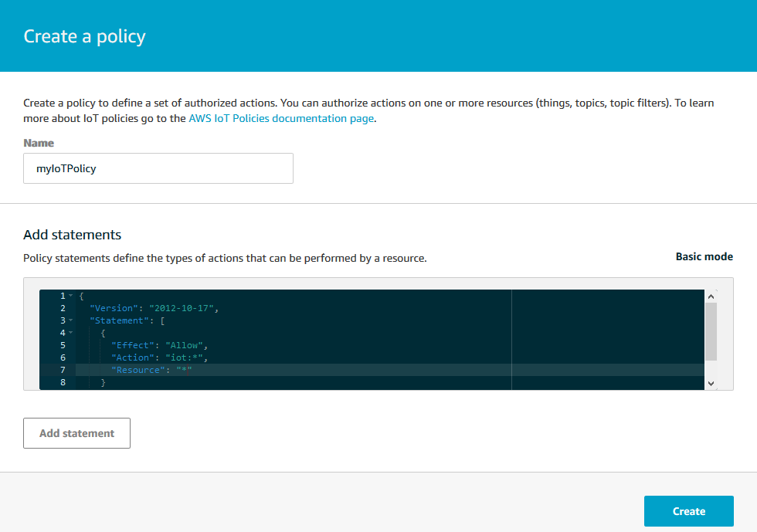The height and width of the screenshot is (532, 757).
Task: Collapse the fold arrow on line 1
Action: pyautogui.click(x=70, y=296)
